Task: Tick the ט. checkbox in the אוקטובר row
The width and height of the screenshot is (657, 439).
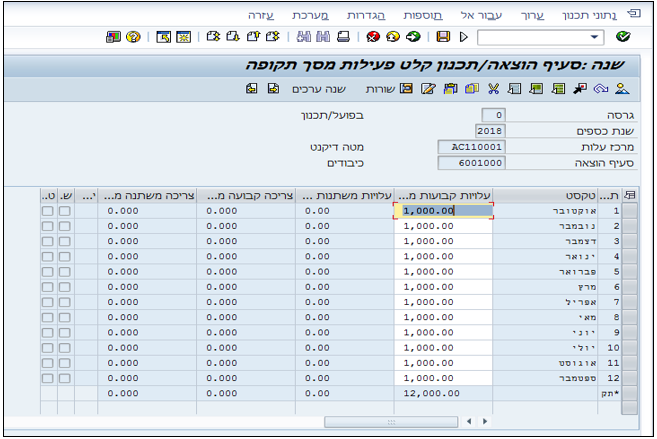Action: pos(48,211)
